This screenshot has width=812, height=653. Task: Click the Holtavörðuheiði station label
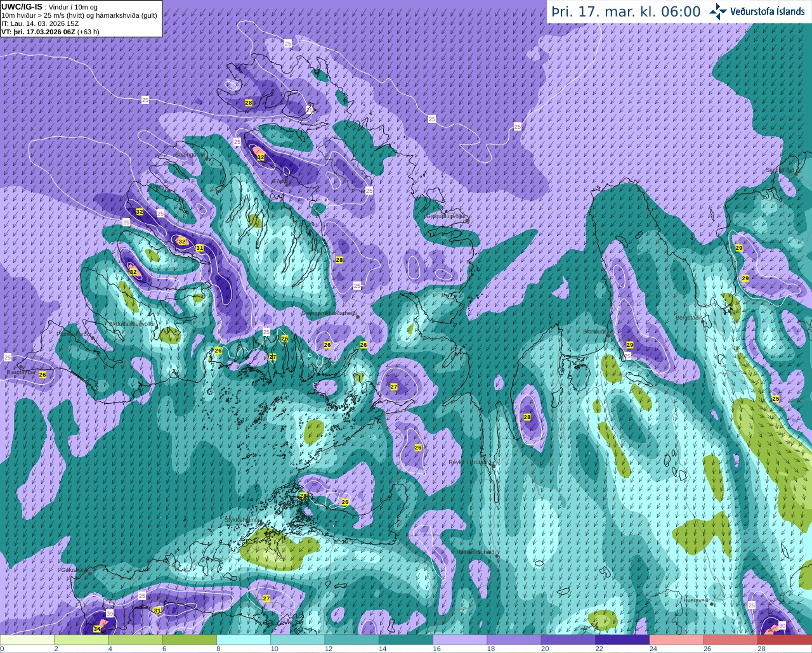475,552
